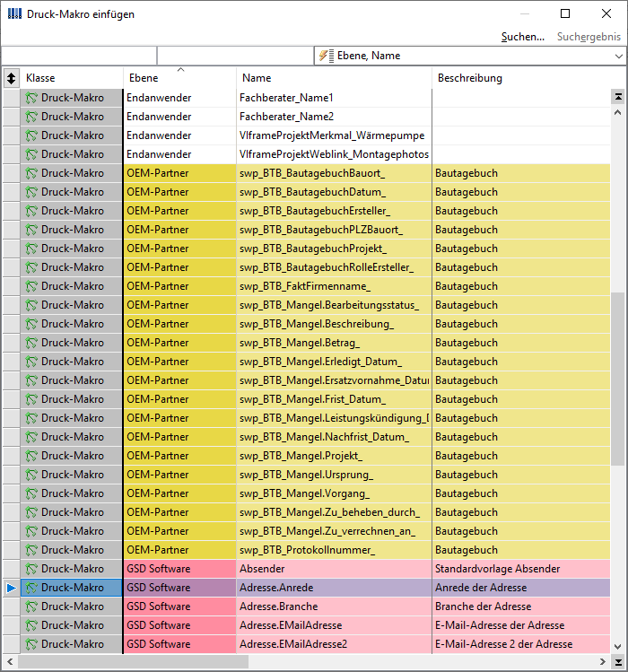Click macro icon in swp_BTB_Protokollnummer_ row
The width and height of the screenshot is (628, 672).
tap(31, 550)
